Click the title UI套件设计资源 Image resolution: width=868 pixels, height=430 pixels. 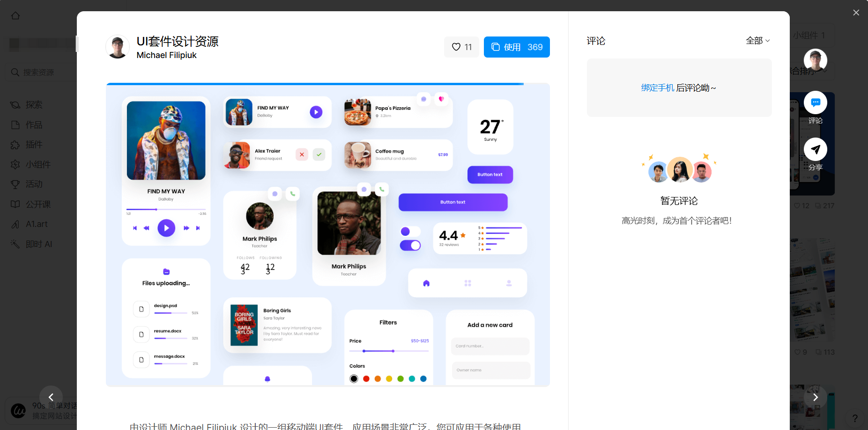click(178, 41)
